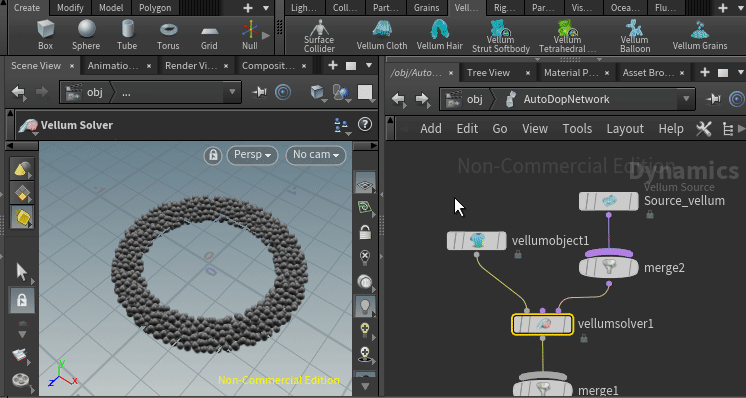This screenshot has height=398, width=746.
Task: Open the Layout menu in network editor
Action: 625,128
